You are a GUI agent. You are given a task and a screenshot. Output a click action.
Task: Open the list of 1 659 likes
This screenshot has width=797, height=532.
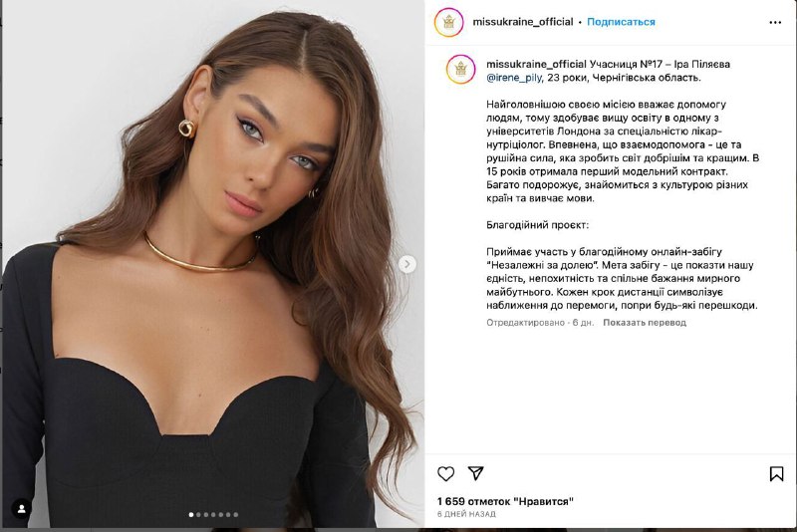point(505,501)
